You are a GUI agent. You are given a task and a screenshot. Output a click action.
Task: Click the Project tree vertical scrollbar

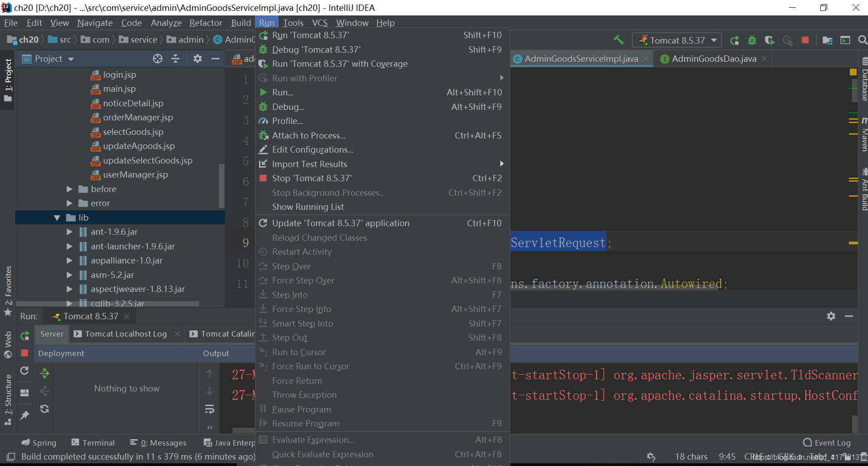(222, 185)
